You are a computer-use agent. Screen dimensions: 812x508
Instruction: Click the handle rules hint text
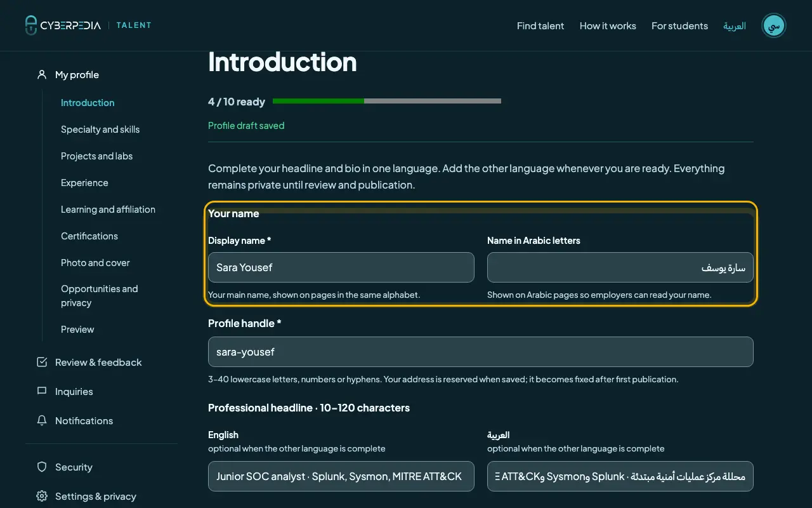coord(443,379)
